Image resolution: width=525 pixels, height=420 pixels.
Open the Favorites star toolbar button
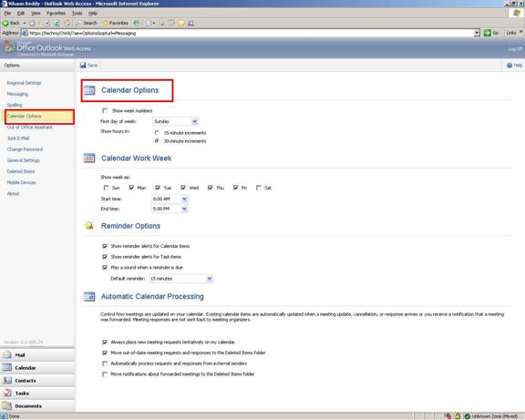(116, 23)
